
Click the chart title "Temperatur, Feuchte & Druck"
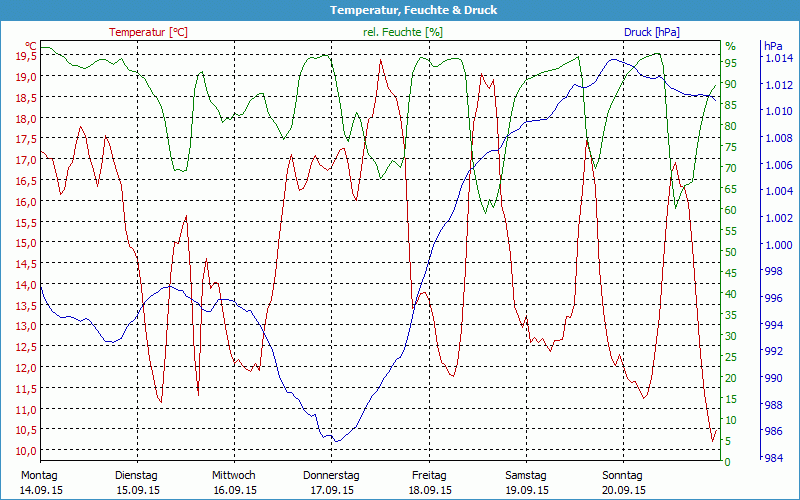coord(413,10)
